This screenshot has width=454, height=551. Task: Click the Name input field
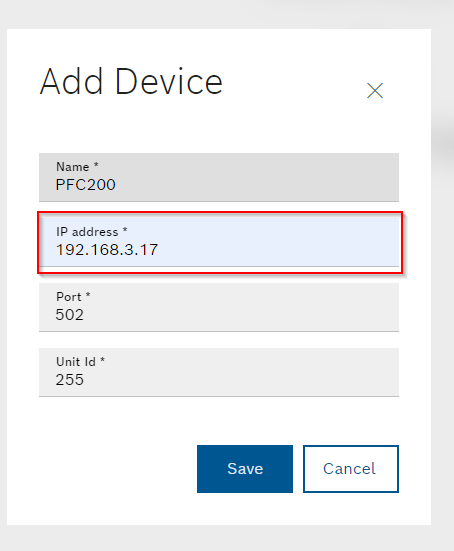click(219, 177)
